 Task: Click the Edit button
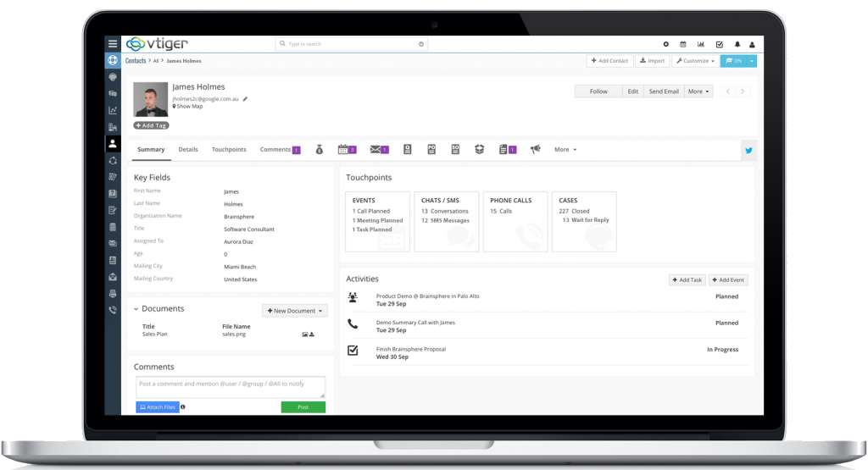[632, 91]
